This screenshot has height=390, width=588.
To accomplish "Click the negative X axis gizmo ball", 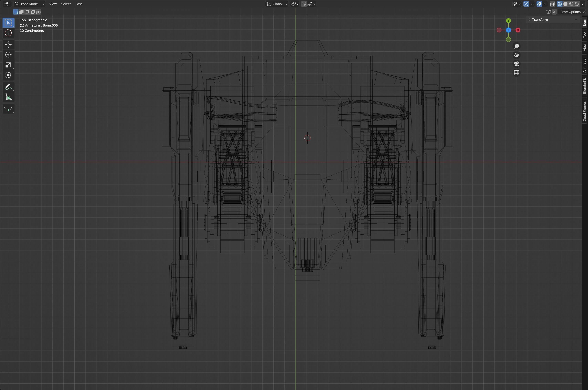I will (x=499, y=30).
